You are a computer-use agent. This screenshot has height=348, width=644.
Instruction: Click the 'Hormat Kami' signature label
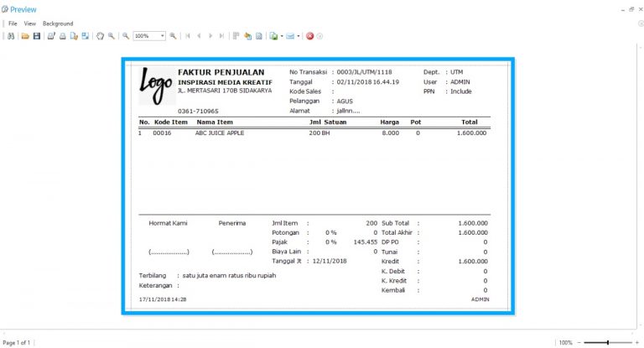tap(168, 223)
